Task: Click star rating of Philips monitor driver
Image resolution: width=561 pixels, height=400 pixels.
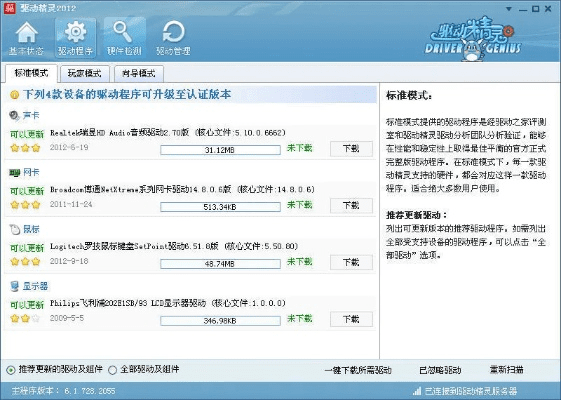Action: click(25, 318)
